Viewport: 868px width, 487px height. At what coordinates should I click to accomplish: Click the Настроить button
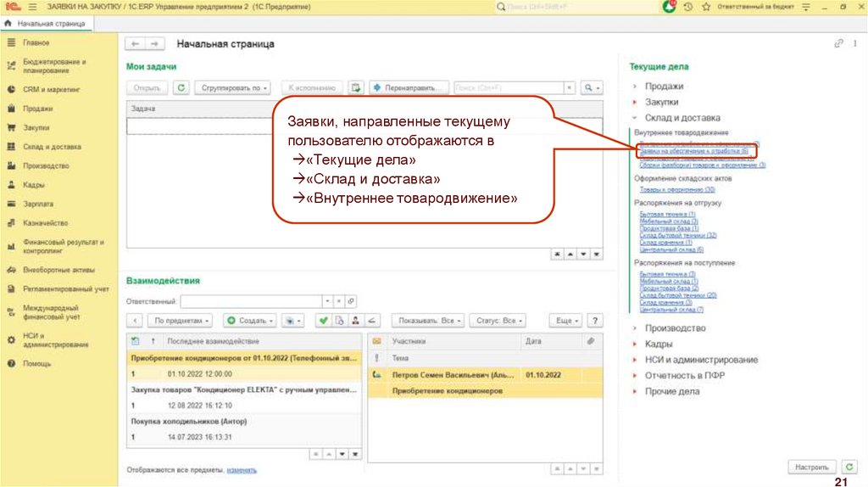(812, 467)
